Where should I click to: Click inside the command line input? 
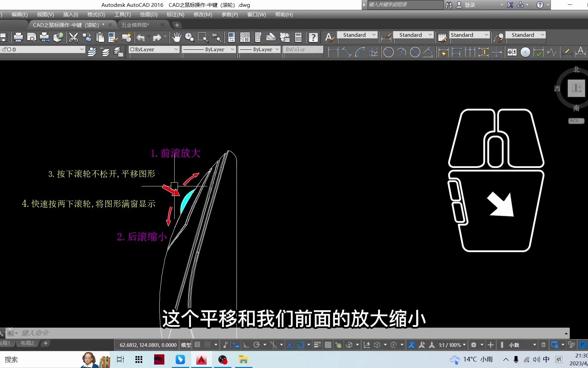(102, 333)
